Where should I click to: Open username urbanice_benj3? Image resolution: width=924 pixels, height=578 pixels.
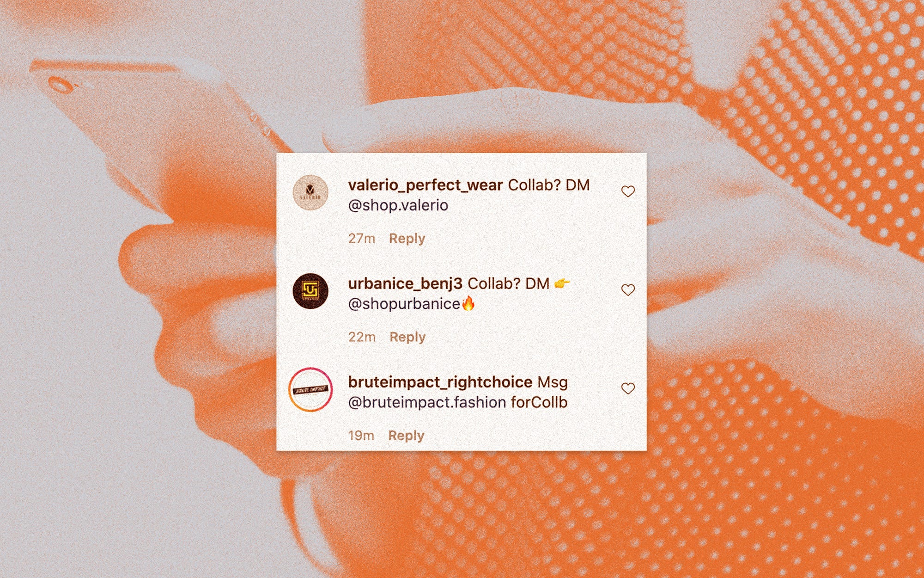(405, 284)
